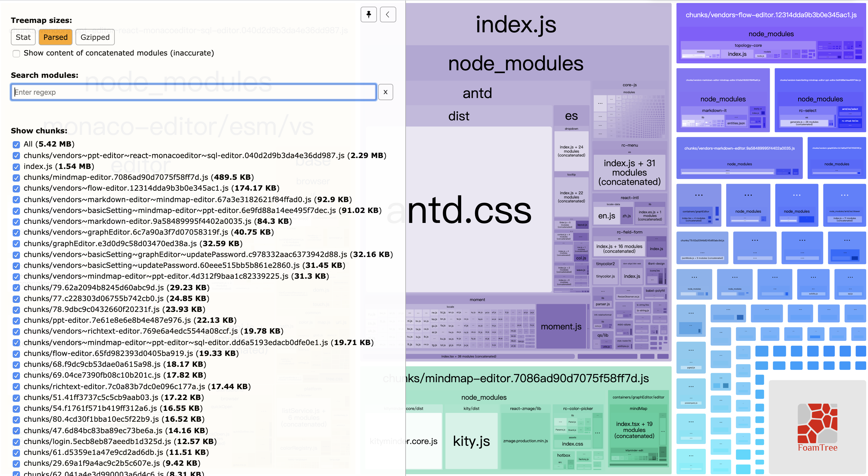Switch treemap sizes to Stat

[23, 37]
